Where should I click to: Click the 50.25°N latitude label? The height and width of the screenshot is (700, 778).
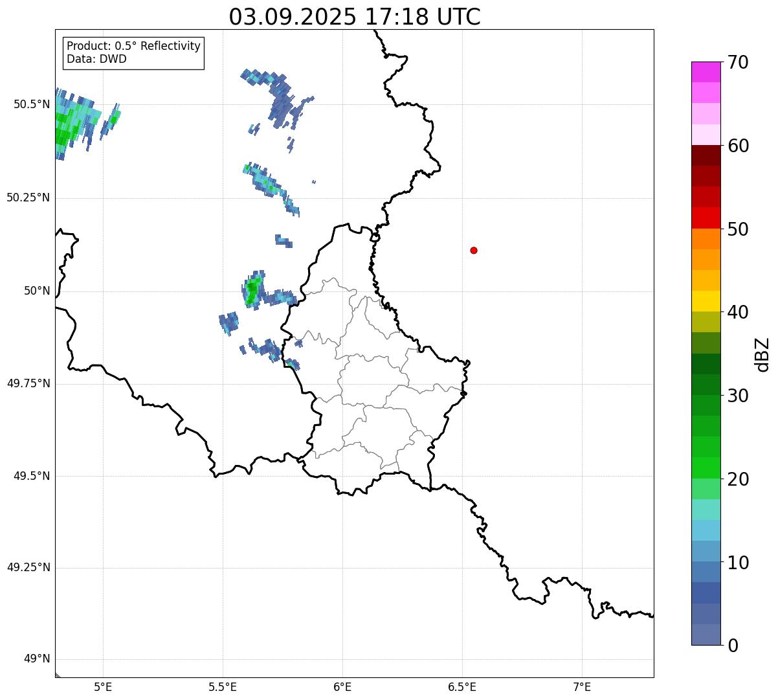click(28, 198)
